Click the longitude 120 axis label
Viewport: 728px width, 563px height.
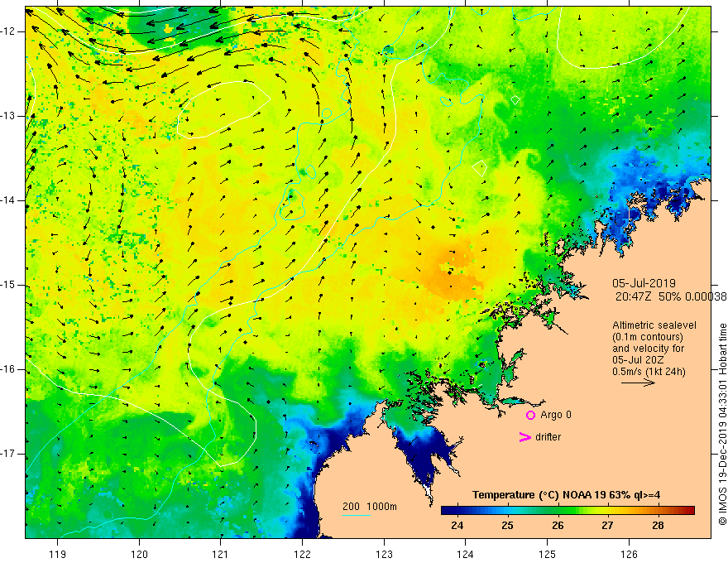click(x=139, y=554)
